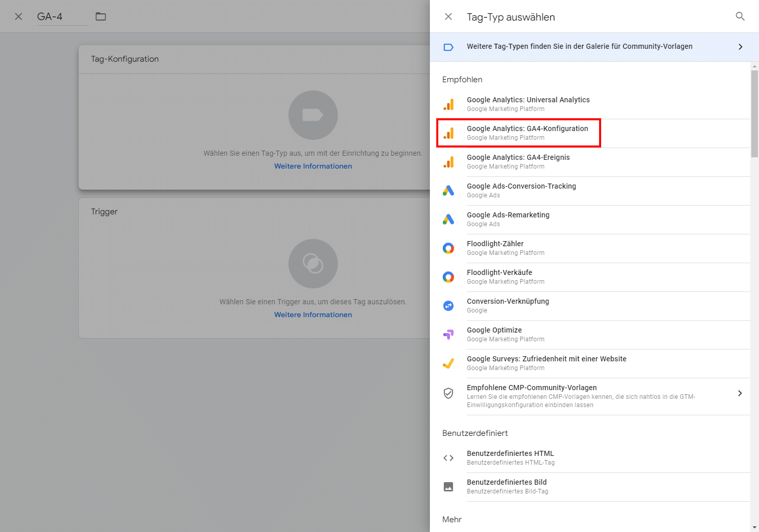Image resolution: width=759 pixels, height=532 pixels.
Task: Click the Conversion-Verknüpfung arrows icon
Action: tap(448, 306)
